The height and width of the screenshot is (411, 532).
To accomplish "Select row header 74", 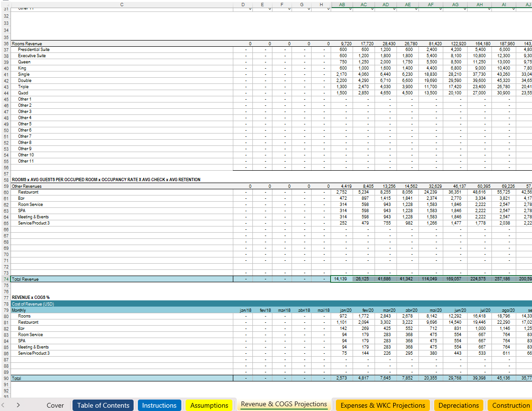I will (x=6, y=279).
